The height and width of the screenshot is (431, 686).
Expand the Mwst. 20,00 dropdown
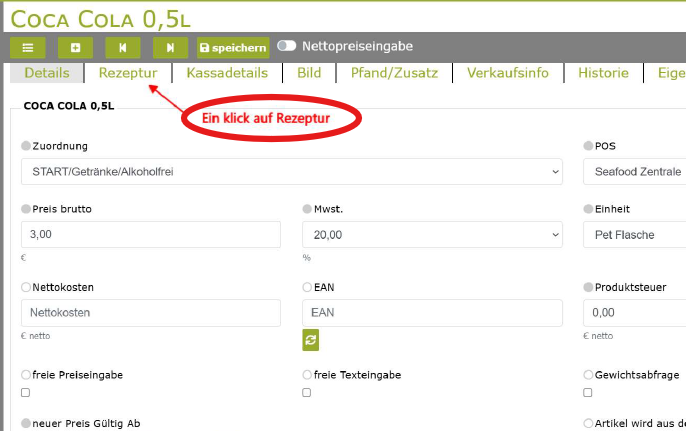(432, 235)
